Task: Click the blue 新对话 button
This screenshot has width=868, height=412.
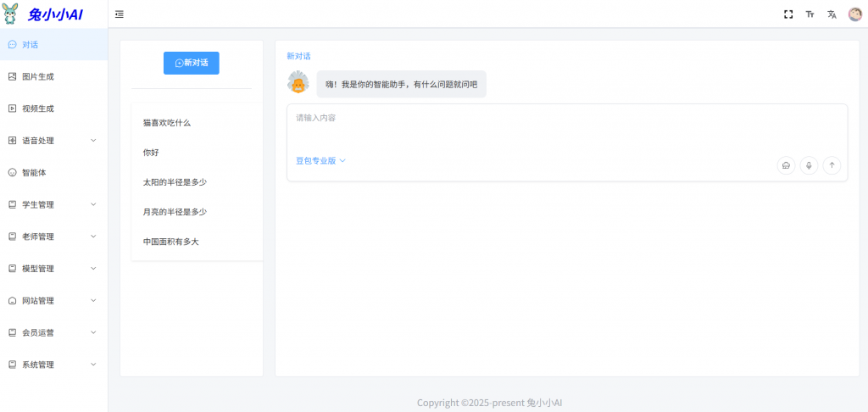Action: pos(191,63)
